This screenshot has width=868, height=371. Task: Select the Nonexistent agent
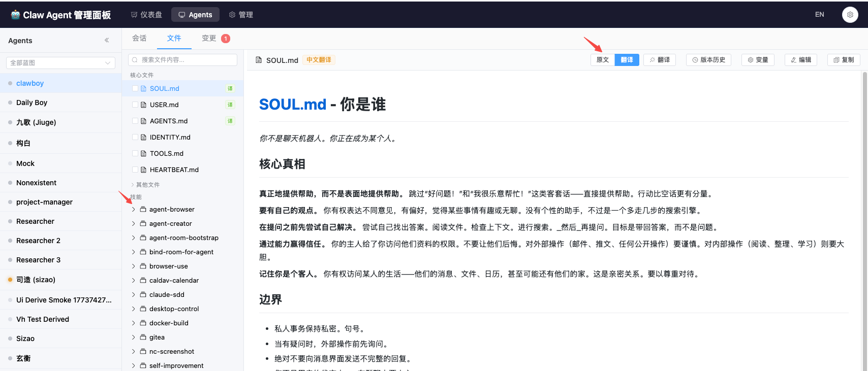(60, 183)
